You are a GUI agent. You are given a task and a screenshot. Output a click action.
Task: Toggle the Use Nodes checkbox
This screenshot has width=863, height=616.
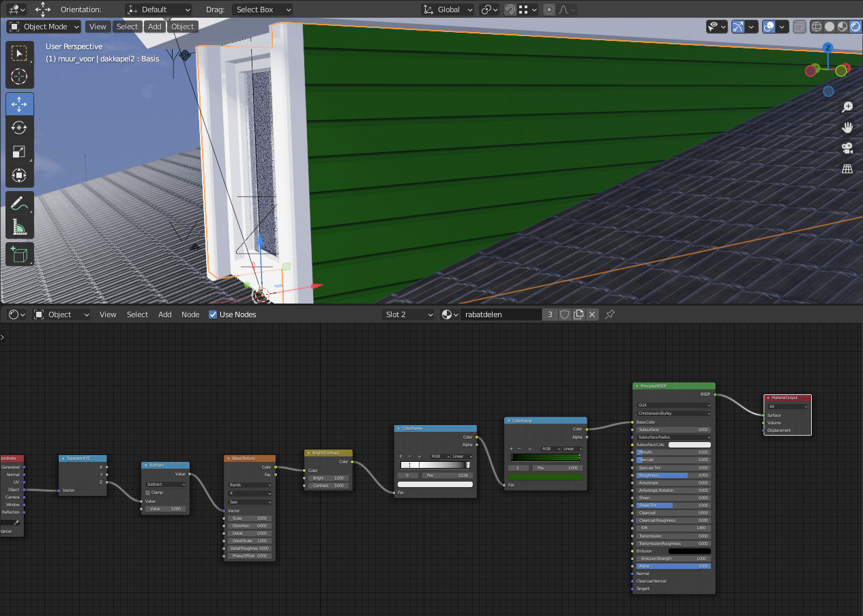click(213, 314)
